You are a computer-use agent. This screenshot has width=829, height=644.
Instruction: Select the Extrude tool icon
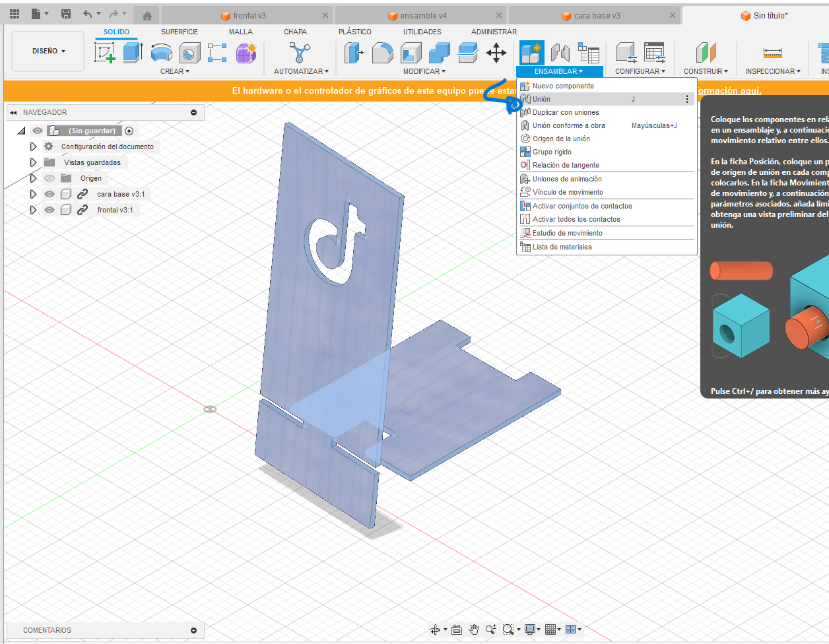(133, 52)
